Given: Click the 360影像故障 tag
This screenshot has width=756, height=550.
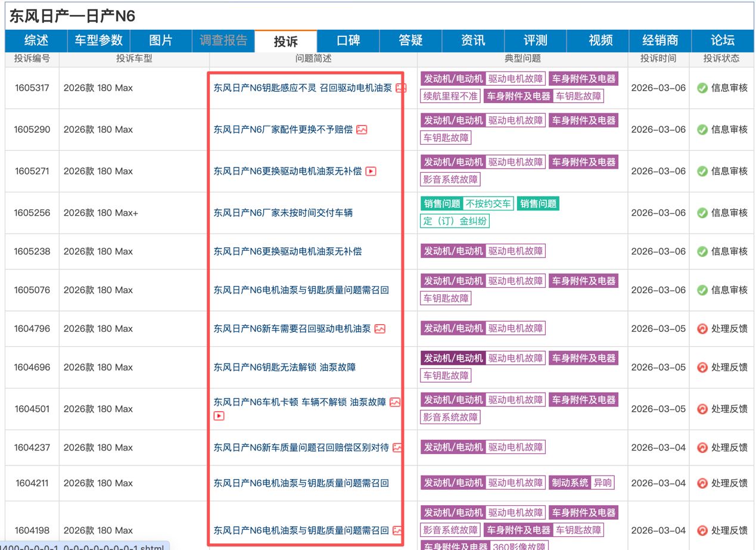Looking at the screenshot, I should click(518, 547).
